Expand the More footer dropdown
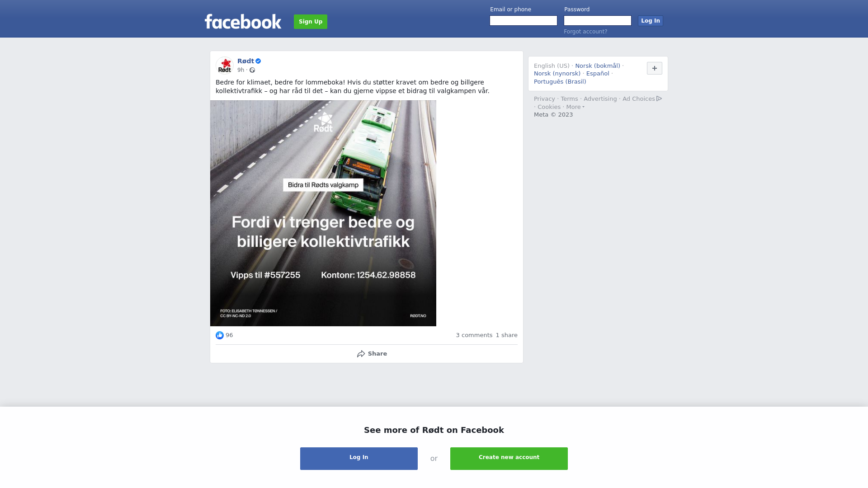The image size is (868, 488). (576, 107)
